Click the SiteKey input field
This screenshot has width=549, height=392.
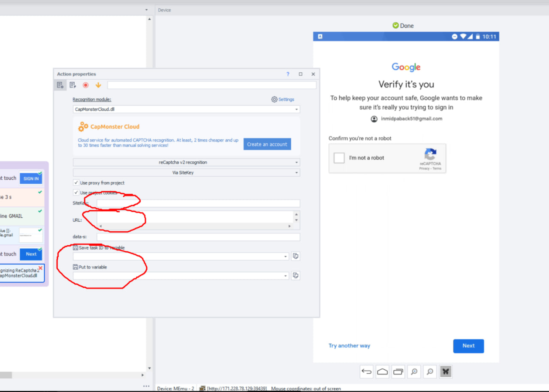tap(198, 203)
